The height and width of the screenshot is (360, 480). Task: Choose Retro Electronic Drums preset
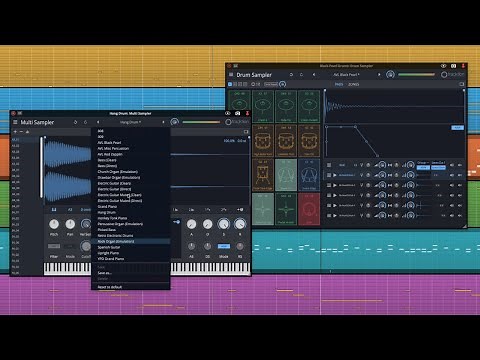tap(131, 235)
